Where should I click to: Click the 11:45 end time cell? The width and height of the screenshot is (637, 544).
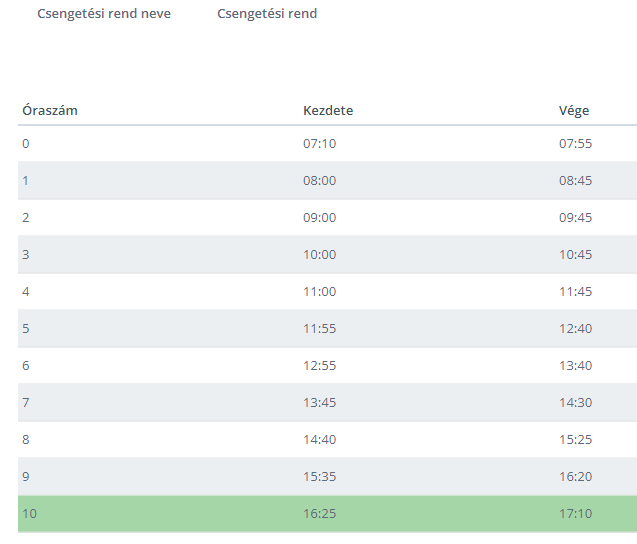click(x=576, y=291)
